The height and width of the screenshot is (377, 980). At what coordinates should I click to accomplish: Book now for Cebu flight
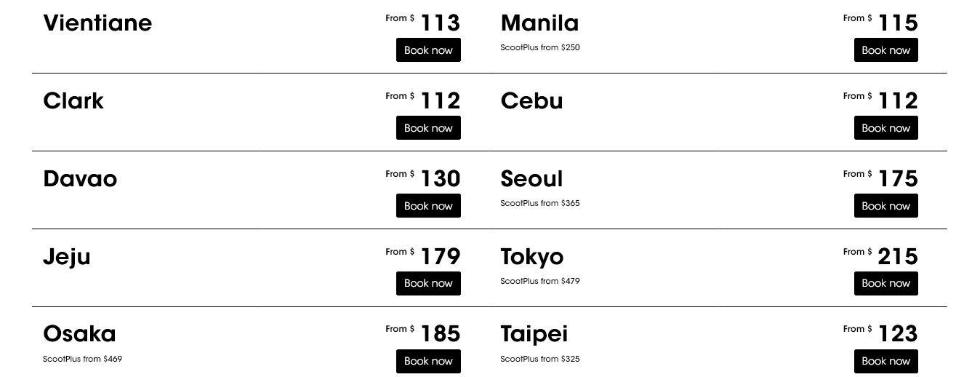(885, 128)
